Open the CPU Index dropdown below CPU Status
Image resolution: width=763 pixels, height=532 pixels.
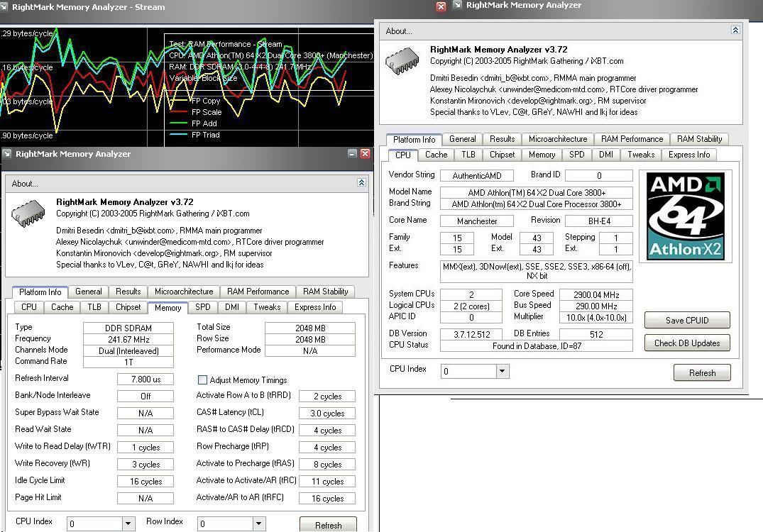(x=503, y=371)
